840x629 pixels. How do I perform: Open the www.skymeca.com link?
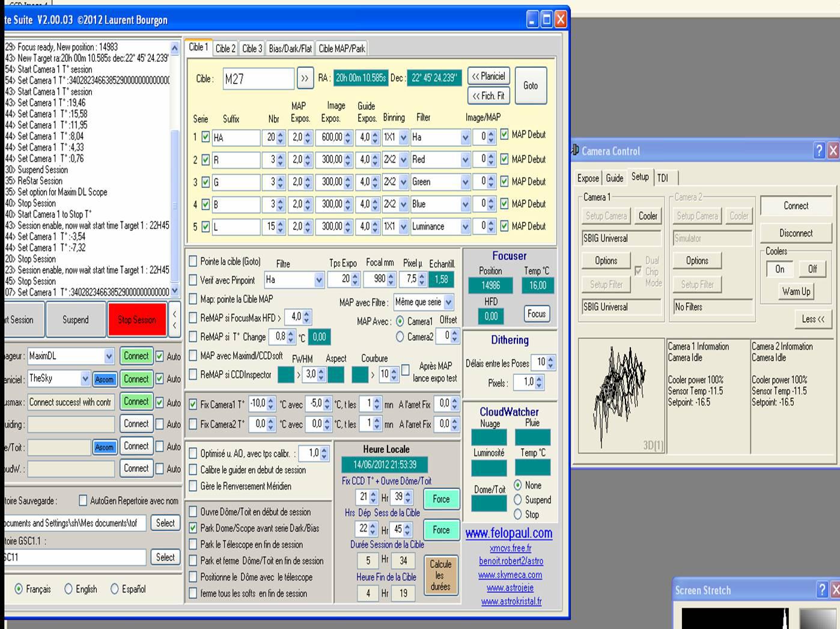tap(510, 575)
